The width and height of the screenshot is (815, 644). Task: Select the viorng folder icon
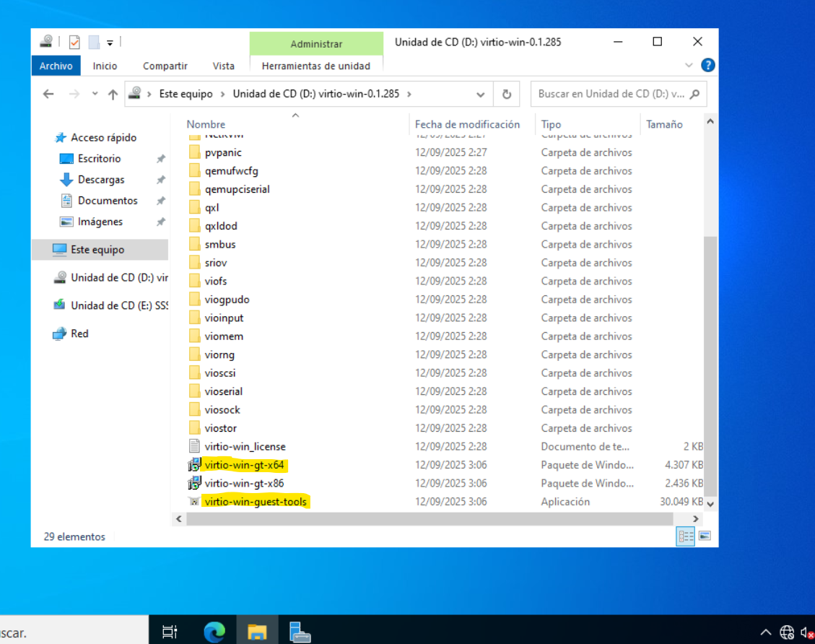tap(194, 354)
